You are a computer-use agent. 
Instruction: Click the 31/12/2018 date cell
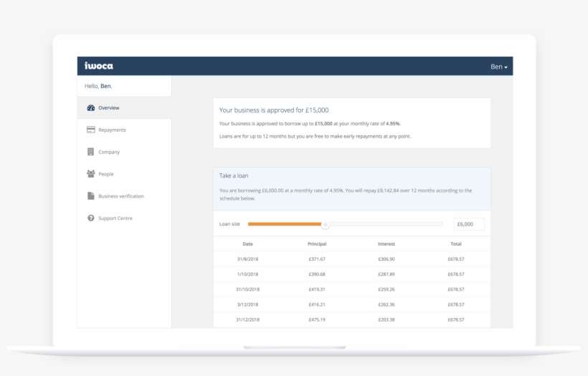[247, 320]
